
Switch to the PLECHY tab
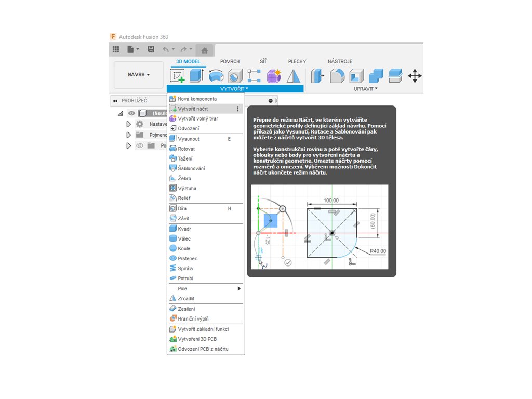pyautogui.click(x=297, y=61)
